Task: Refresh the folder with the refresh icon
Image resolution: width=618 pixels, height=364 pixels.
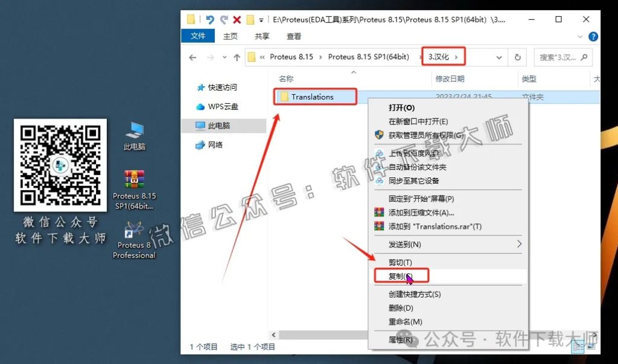Action: coord(518,57)
